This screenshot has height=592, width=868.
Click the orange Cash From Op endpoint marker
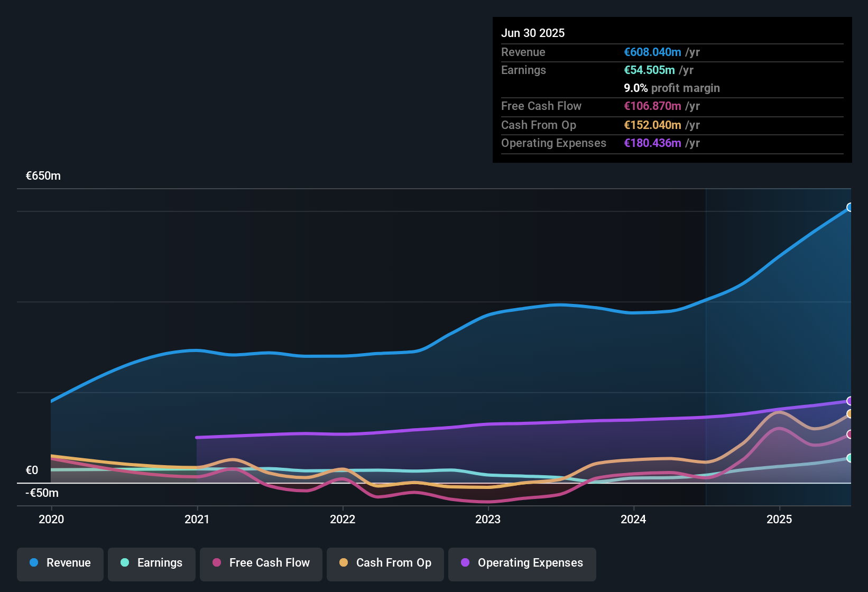pos(850,414)
